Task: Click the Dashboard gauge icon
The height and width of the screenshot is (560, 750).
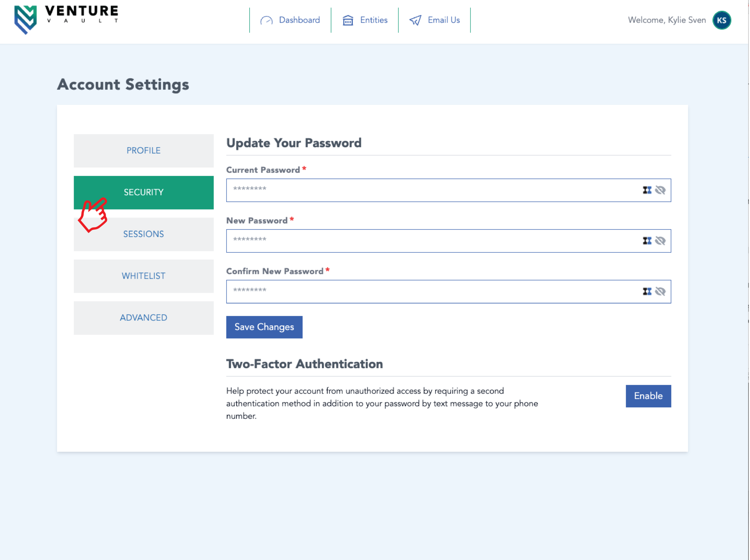Action: coord(266,20)
